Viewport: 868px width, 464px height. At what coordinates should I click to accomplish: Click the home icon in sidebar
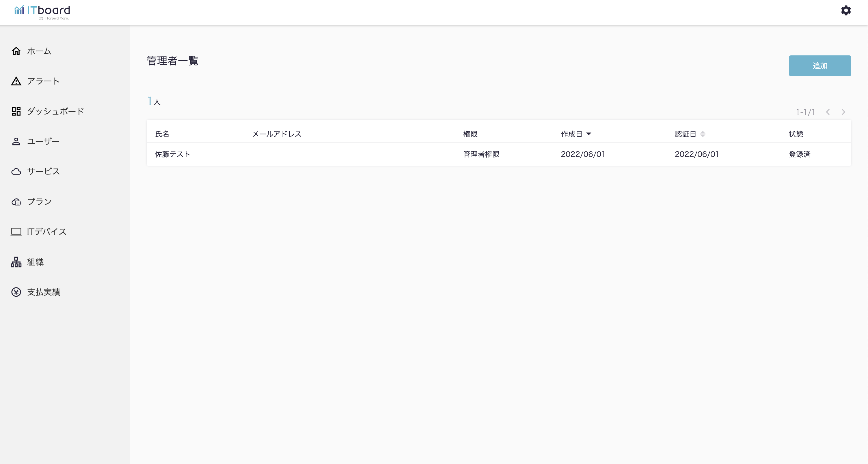click(x=16, y=51)
